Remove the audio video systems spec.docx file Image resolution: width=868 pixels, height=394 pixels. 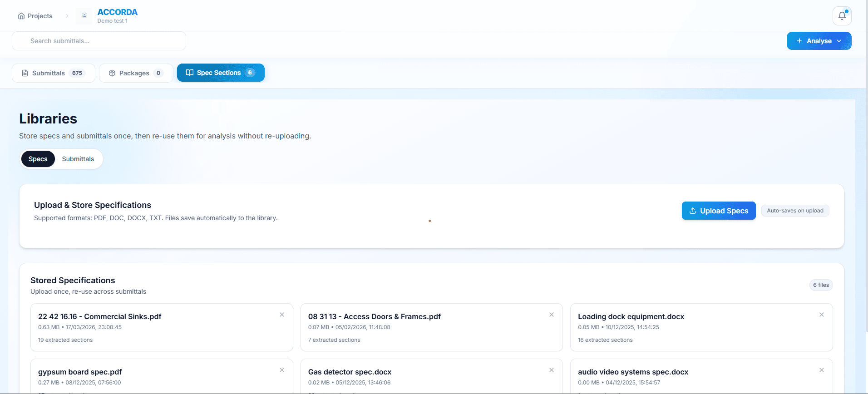(822, 370)
